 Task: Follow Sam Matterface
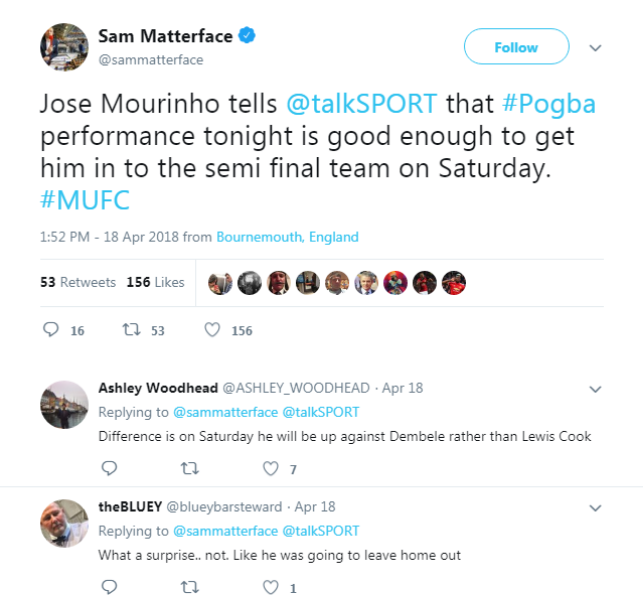coord(516,47)
